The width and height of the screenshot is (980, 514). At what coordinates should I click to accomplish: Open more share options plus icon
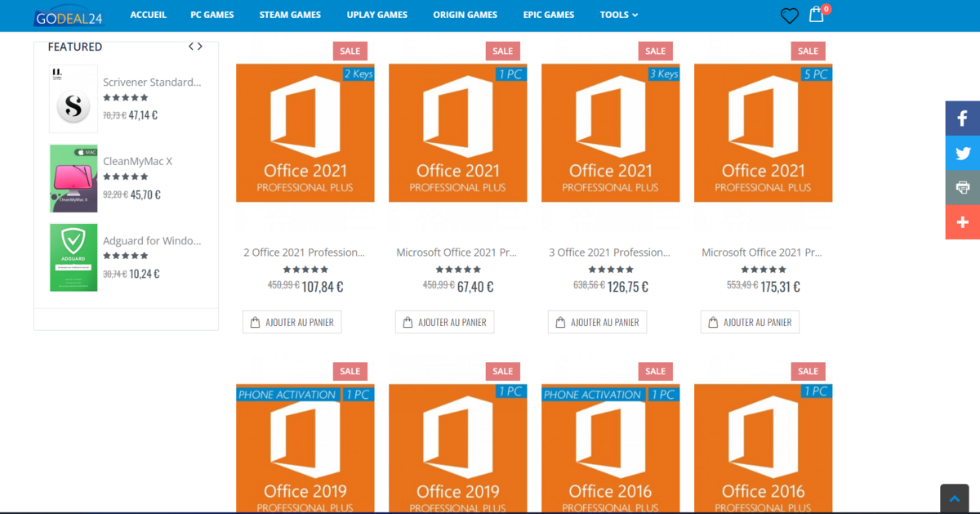tap(963, 222)
